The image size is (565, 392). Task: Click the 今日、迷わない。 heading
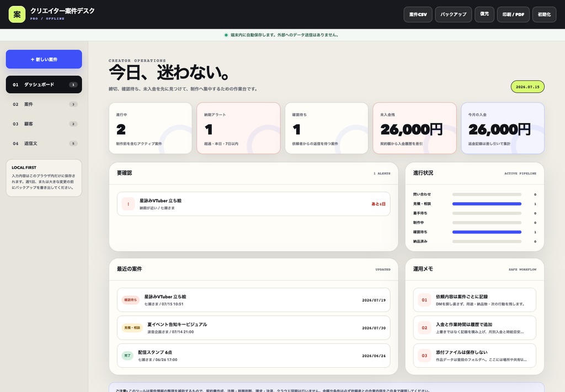[x=169, y=72]
